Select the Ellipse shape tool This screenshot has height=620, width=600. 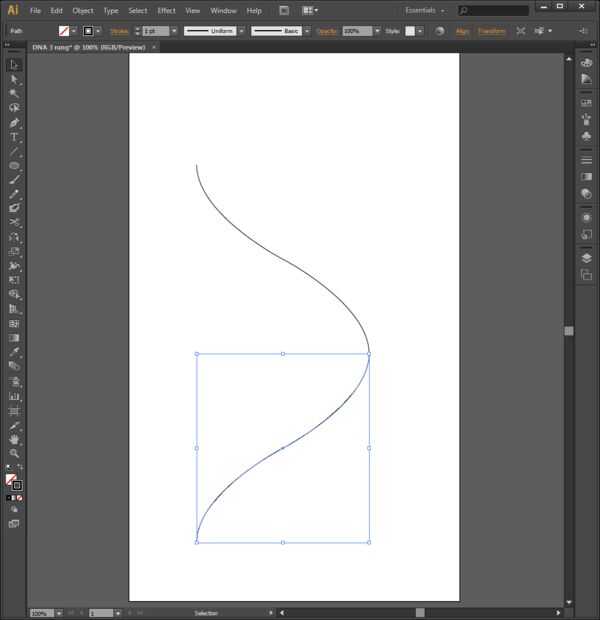point(14,165)
